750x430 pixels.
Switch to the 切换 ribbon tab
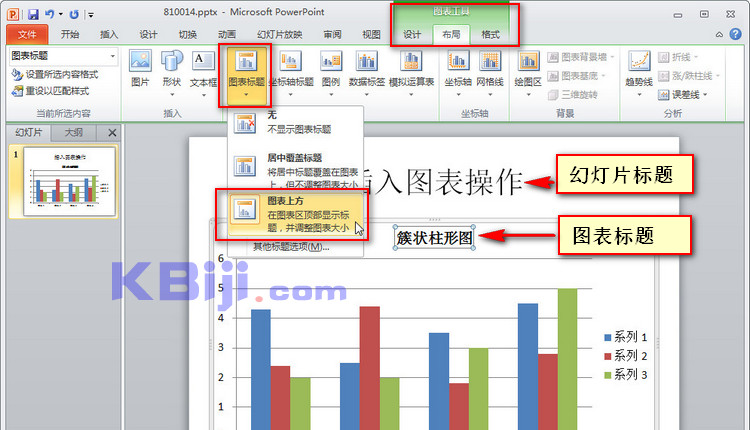pos(188,34)
